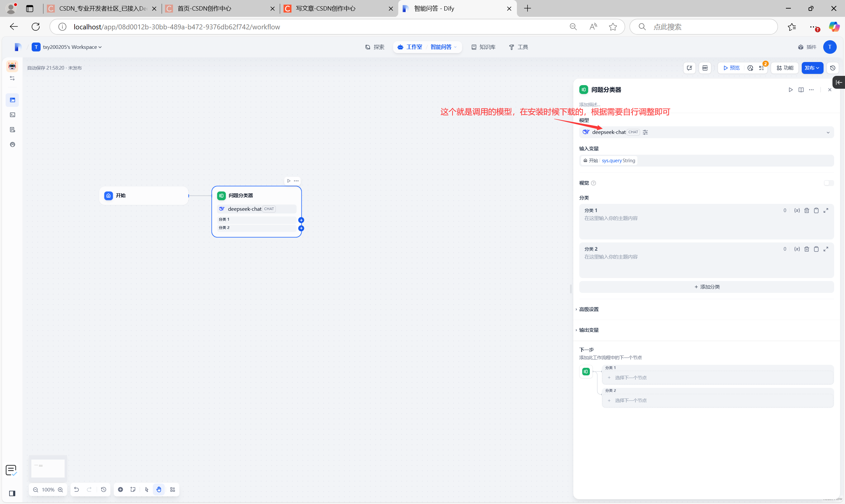Click the 预览 preview button
Screen dimensions: 845x504
click(x=731, y=68)
